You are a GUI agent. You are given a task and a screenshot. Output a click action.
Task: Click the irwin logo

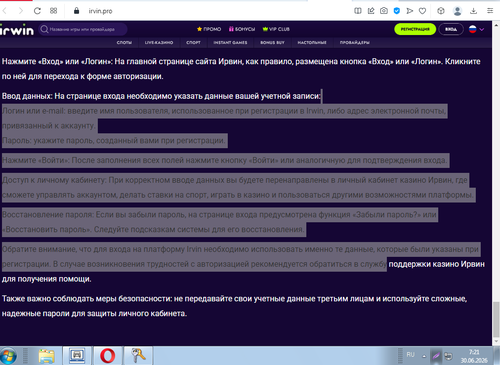17,30
